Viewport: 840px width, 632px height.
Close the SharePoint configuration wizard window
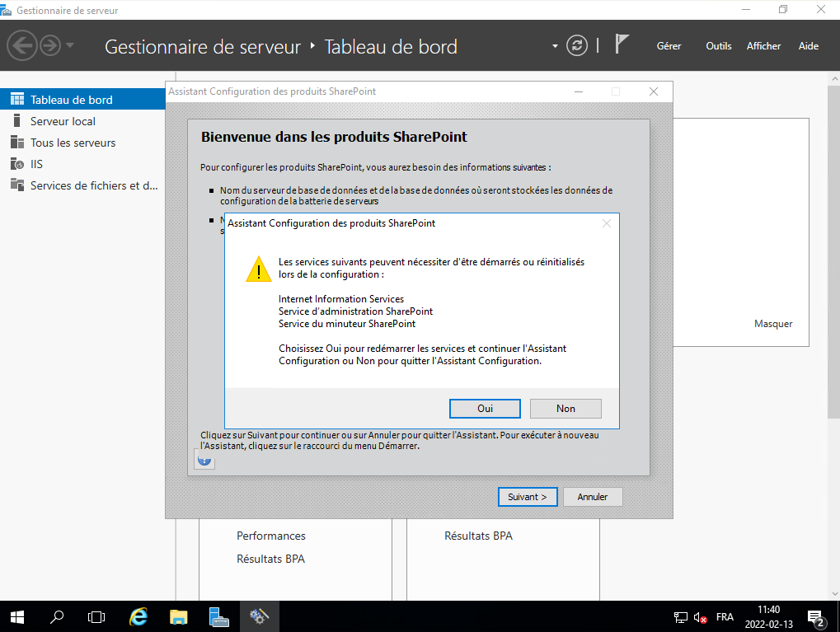(654, 91)
